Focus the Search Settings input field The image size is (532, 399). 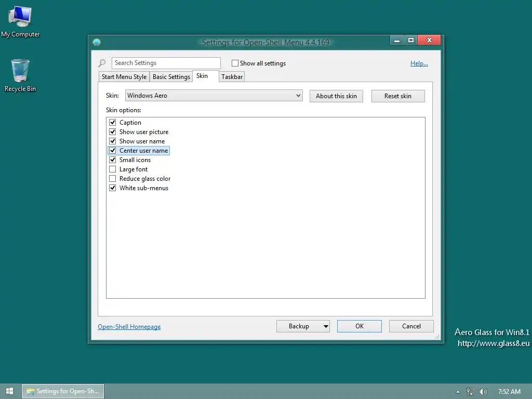point(166,63)
